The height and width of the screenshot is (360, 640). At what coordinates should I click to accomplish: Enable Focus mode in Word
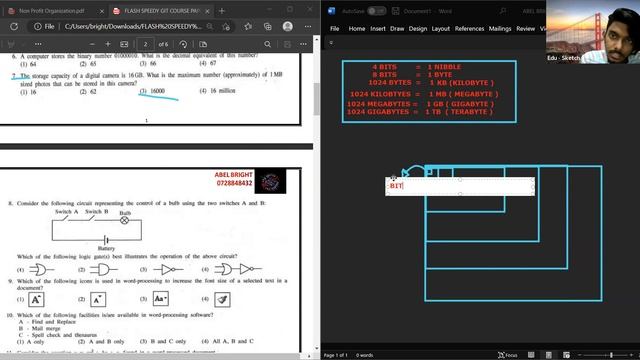coord(507,355)
